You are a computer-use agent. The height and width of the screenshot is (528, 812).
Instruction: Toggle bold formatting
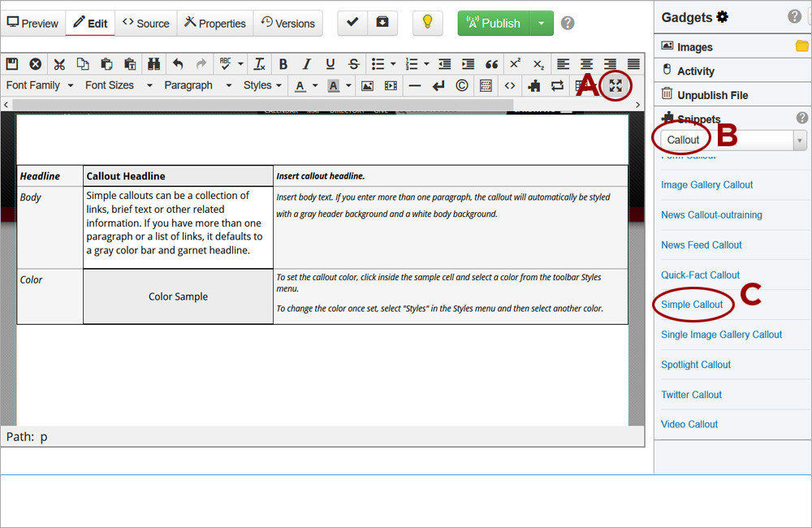tap(283, 64)
